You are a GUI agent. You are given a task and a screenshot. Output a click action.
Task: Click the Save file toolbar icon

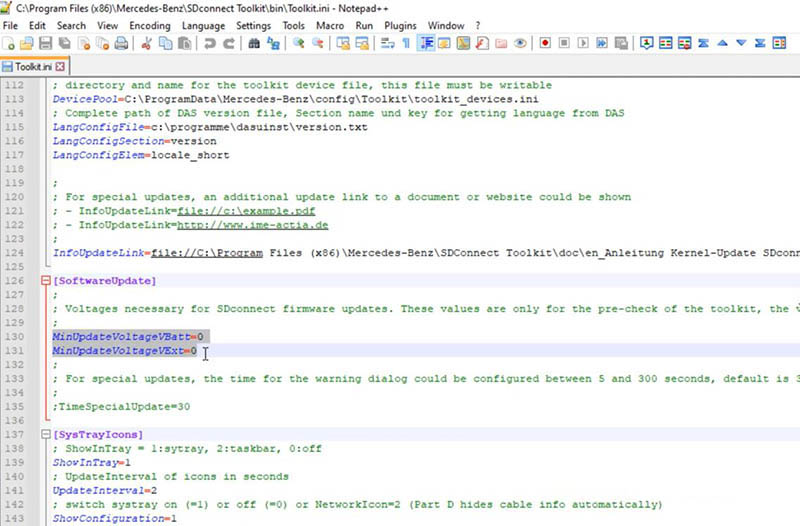tap(46, 44)
